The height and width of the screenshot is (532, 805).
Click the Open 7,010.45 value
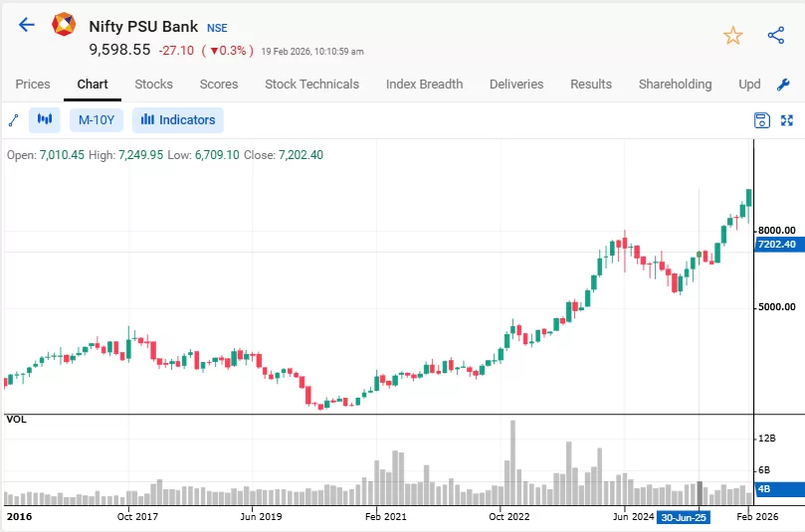pyautogui.click(x=62, y=155)
